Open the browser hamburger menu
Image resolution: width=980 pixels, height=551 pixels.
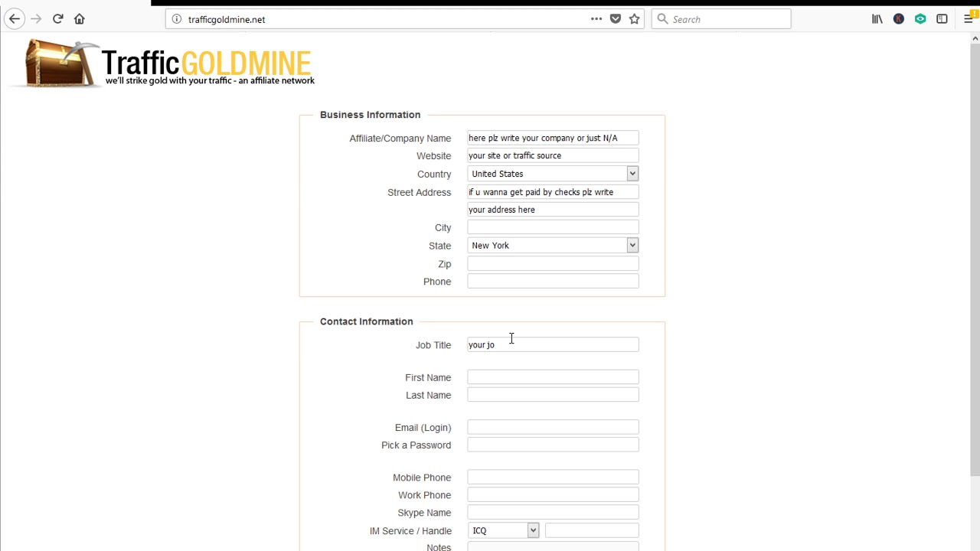[x=969, y=19]
